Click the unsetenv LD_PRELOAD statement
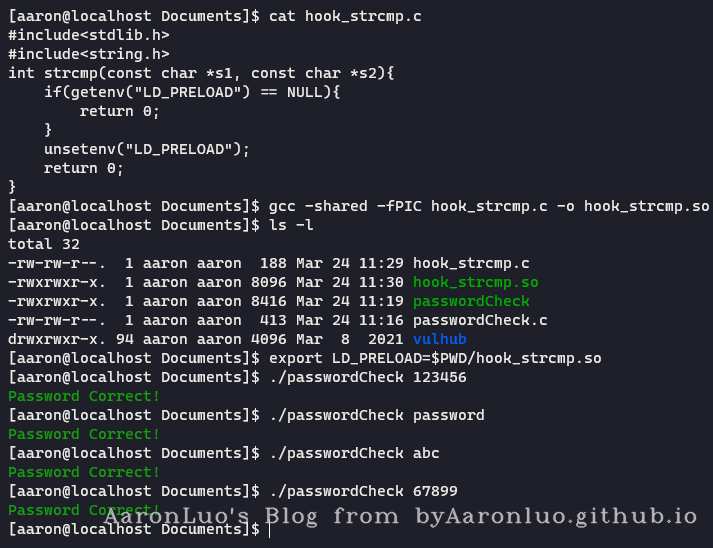713x548 pixels. 146,149
